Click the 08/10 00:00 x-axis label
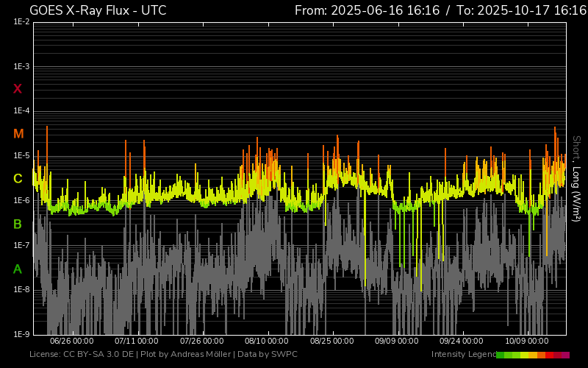Viewport: 588px width, 368px height. tap(267, 341)
